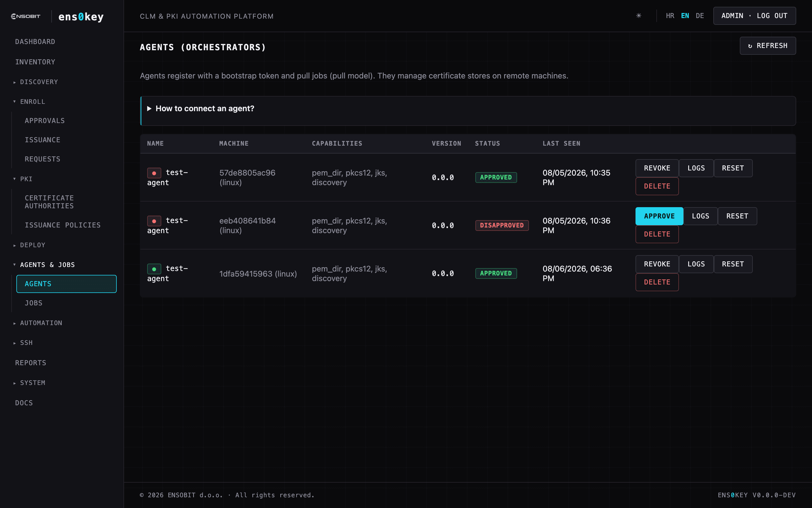Toggle the light/dark theme sun icon
The width and height of the screenshot is (812, 508).
[x=639, y=16]
